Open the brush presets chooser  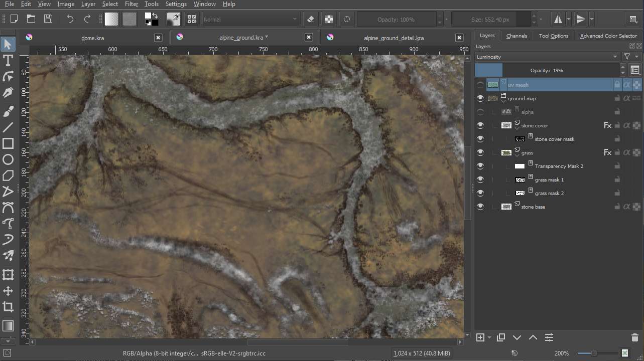click(192, 19)
